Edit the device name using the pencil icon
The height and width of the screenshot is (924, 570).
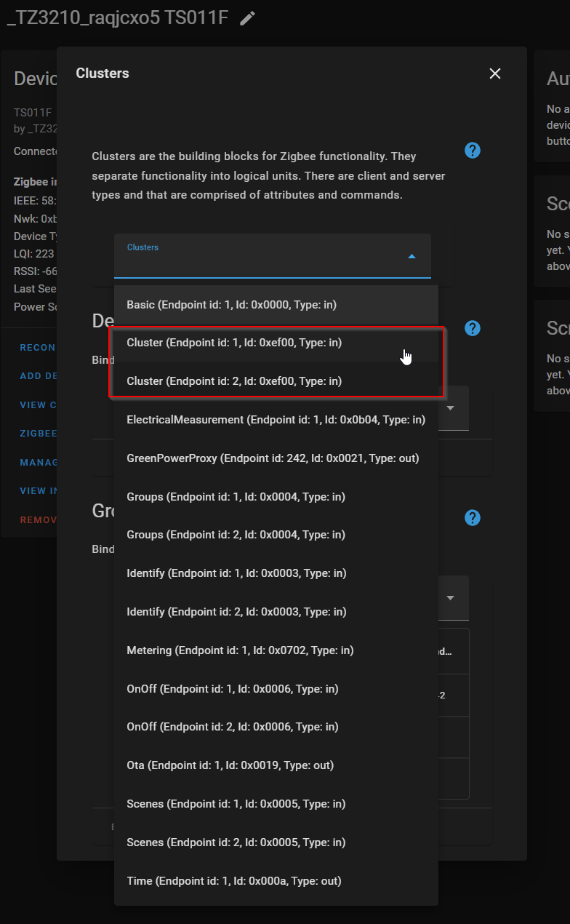[247, 17]
